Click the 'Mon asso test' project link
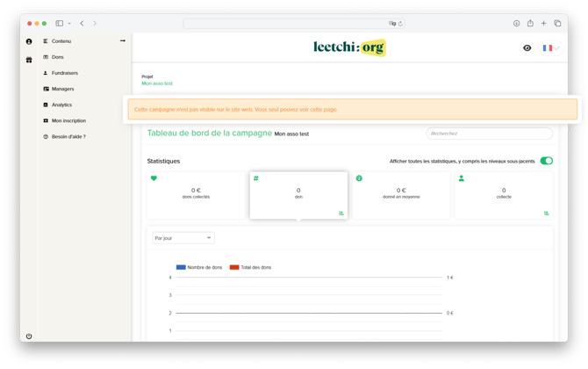The height and width of the screenshot is (369, 588). 157,83
